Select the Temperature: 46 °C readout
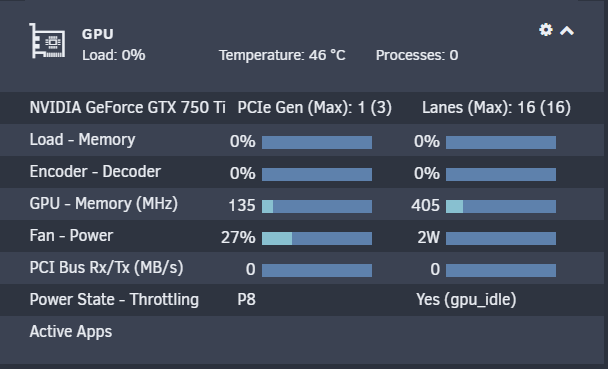This screenshot has height=369, width=608. (282, 55)
